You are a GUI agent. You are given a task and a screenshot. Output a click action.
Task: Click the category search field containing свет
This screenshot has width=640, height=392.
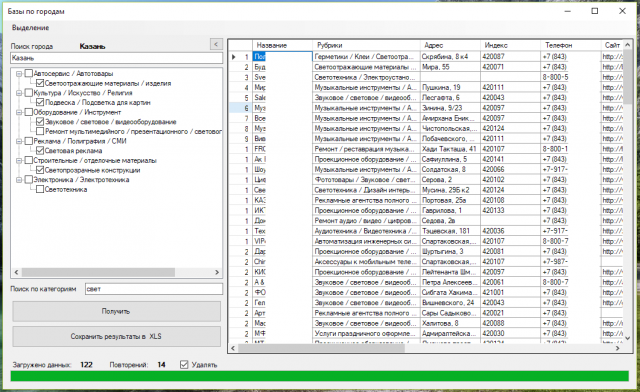click(x=154, y=289)
